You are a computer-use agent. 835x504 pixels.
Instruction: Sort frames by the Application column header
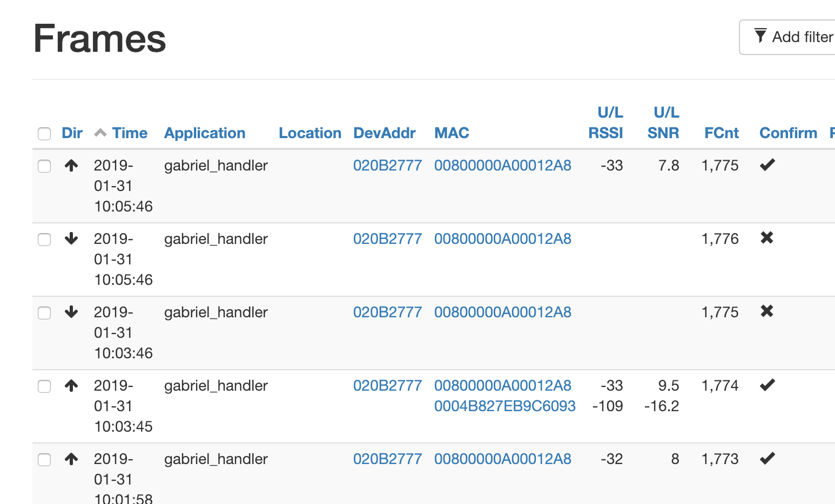pyautogui.click(x=205, y=133)
